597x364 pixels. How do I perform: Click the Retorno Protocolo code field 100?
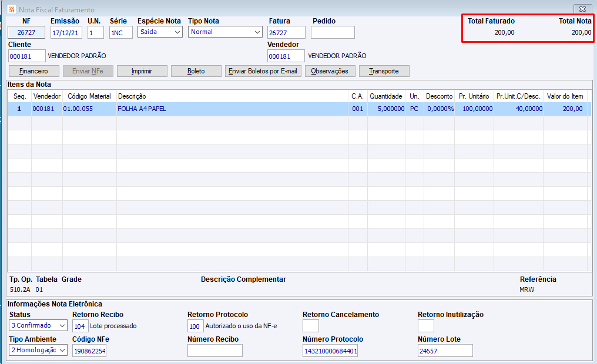click(x=195, y=326)
